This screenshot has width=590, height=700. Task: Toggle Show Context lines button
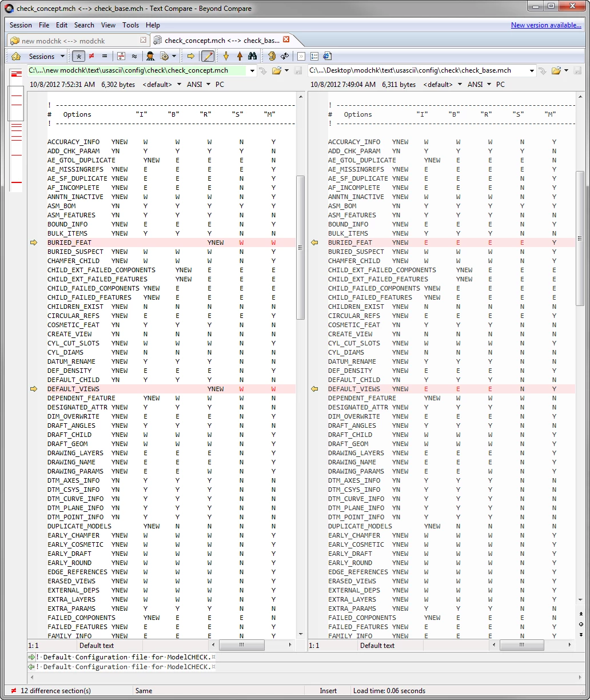(x=121, y=56)
